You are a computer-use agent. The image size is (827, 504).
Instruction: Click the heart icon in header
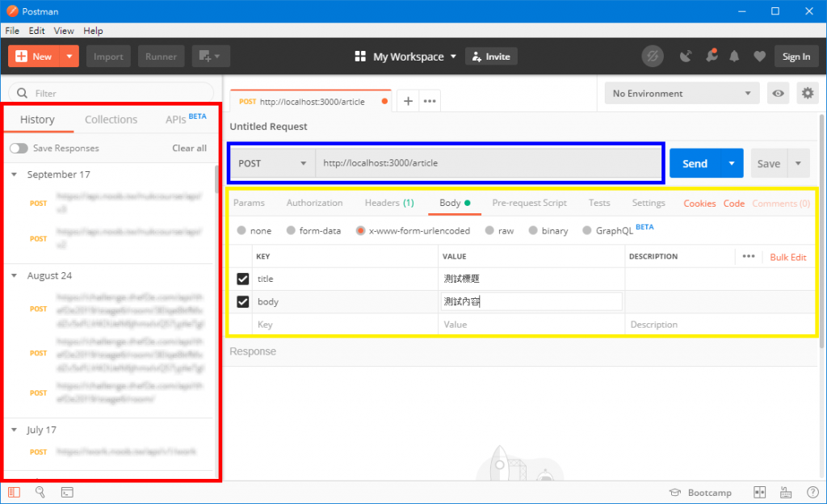click(759, 57)
